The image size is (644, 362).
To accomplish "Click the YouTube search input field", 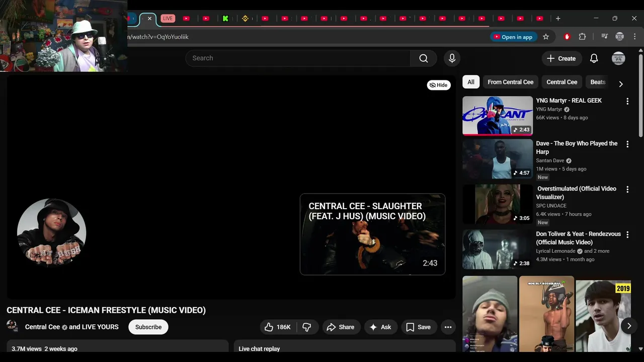I will (x=298, y=58).
